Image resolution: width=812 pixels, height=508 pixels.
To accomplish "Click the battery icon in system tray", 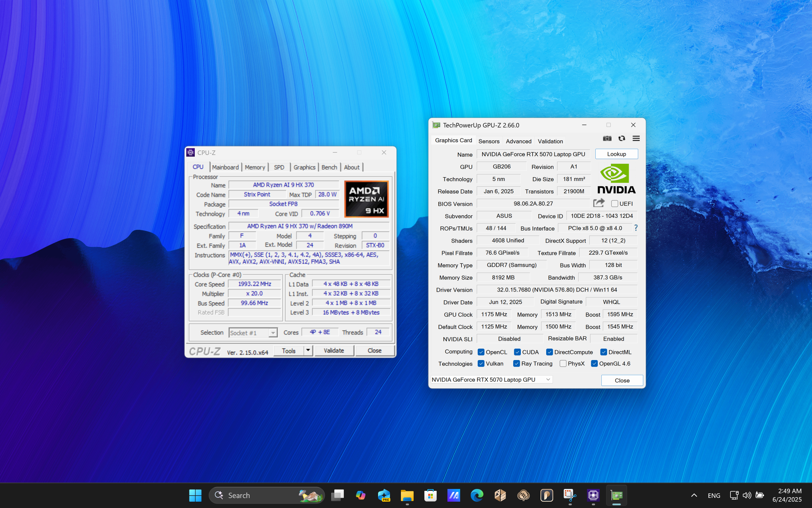I will [x=760, y=495].
